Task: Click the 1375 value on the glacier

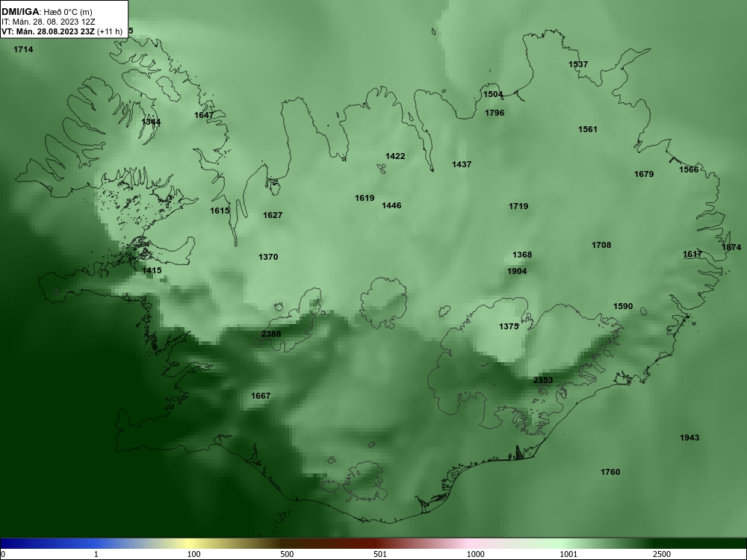Action: pyautogui.click(x=509, y=327)
